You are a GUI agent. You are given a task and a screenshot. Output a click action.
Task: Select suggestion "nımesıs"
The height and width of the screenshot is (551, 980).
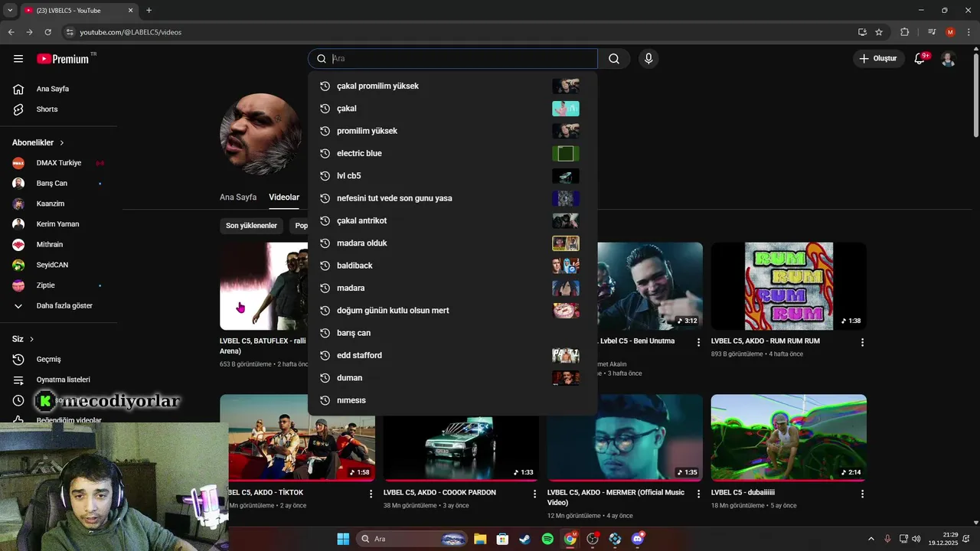[x=452, y=400]
